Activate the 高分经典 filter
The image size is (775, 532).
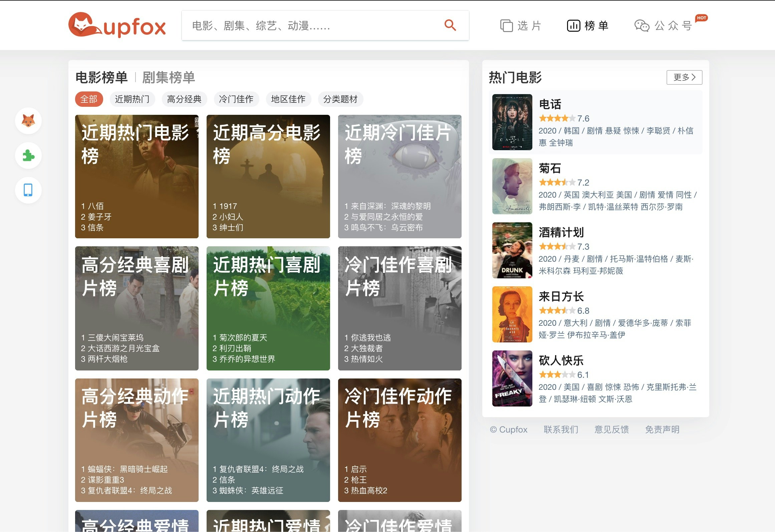coord(185,99)
